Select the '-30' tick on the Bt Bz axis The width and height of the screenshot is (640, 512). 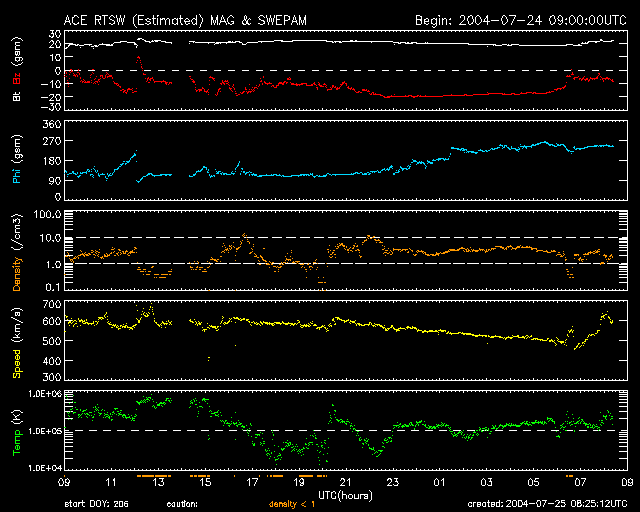[x=51, y=107]
